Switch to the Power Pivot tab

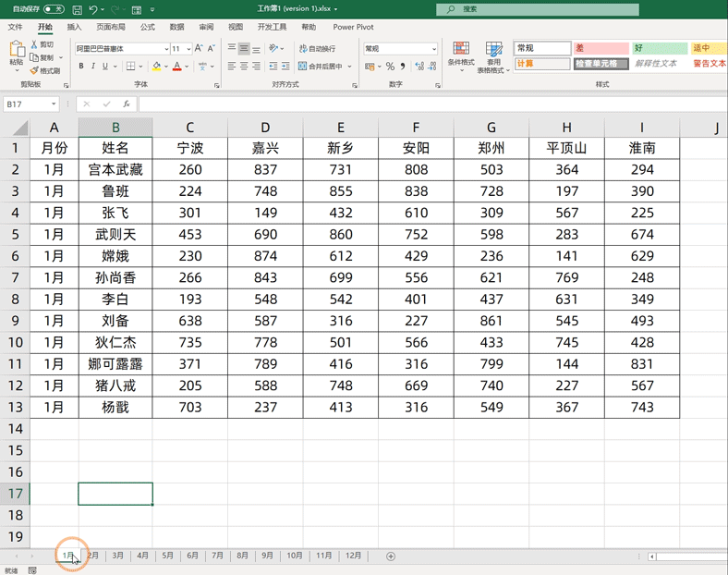[x=353, y=27]
